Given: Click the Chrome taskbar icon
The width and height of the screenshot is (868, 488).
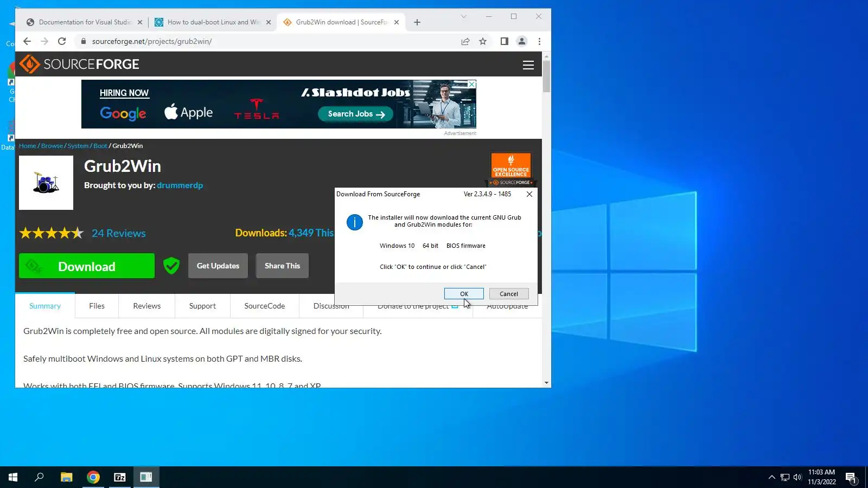Looking at the screenshot, I should (x=93, y=477).
